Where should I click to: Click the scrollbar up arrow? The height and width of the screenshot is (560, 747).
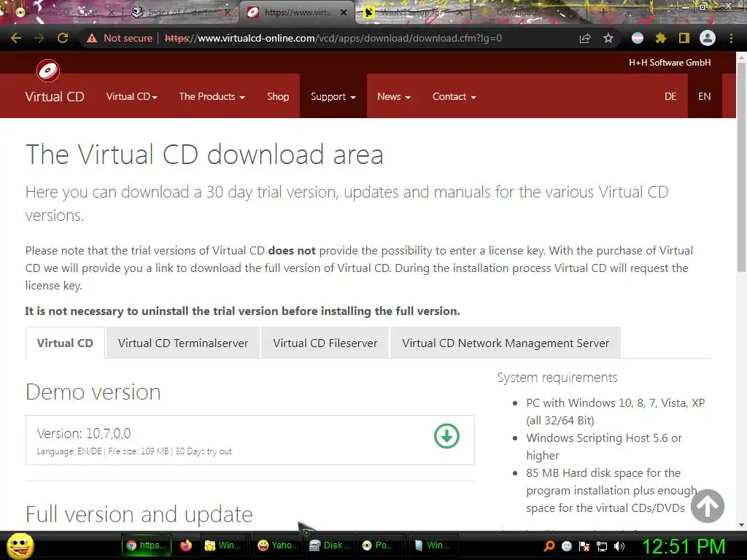(x=741, y=57)
